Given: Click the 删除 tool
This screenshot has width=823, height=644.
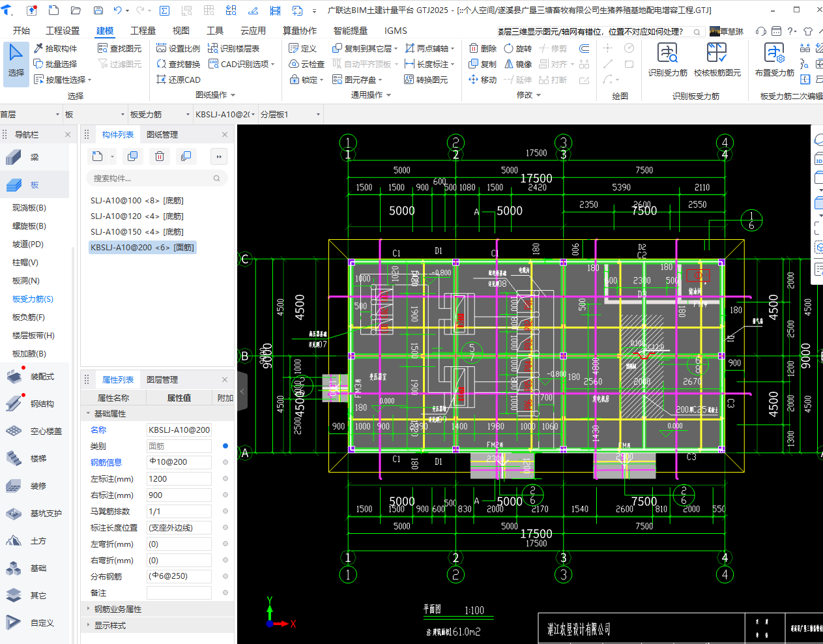Looking at the screenshot, I should [x=482, y=48].
